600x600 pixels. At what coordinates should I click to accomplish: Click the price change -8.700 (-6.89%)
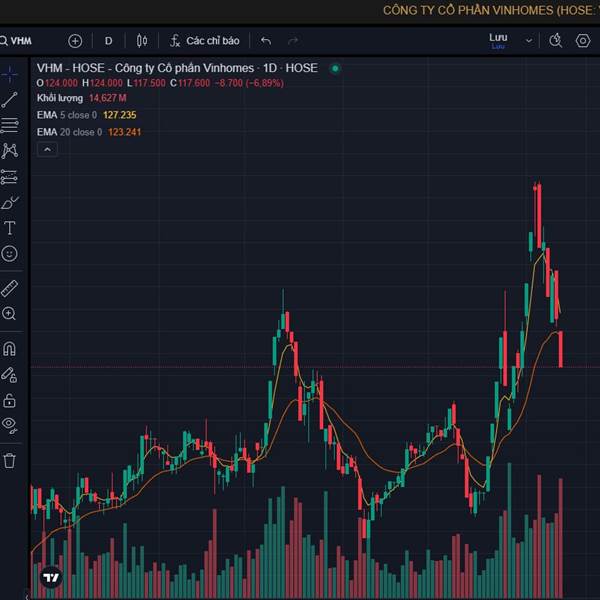(x=249, y=83)
